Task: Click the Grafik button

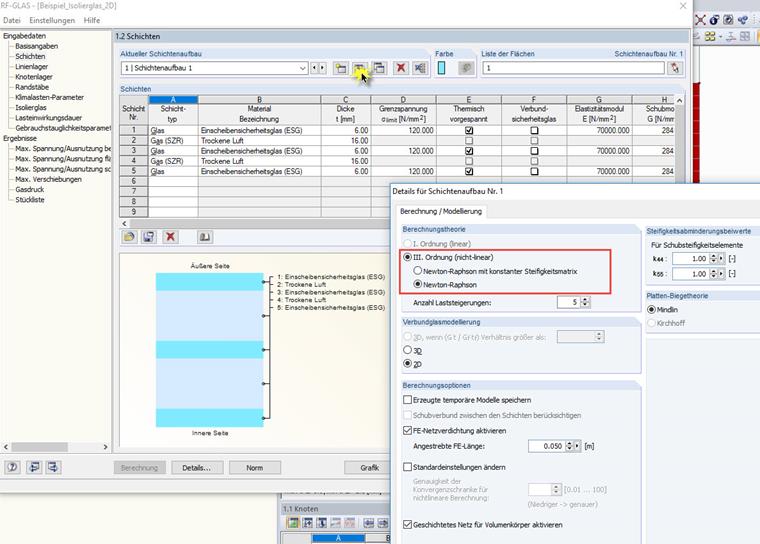Action: click(x=369, y=468)
